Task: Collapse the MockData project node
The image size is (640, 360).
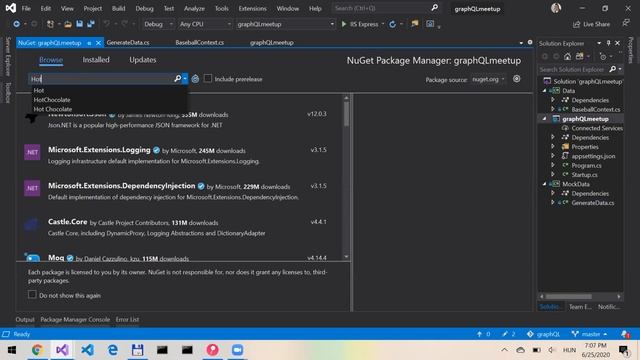Action: click(x=544, y=184)
